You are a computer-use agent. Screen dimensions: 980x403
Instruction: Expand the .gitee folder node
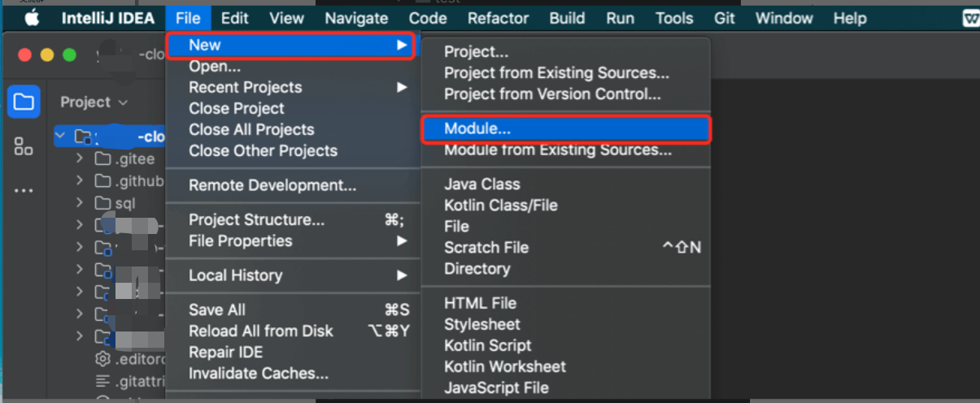tap(80, 158)
